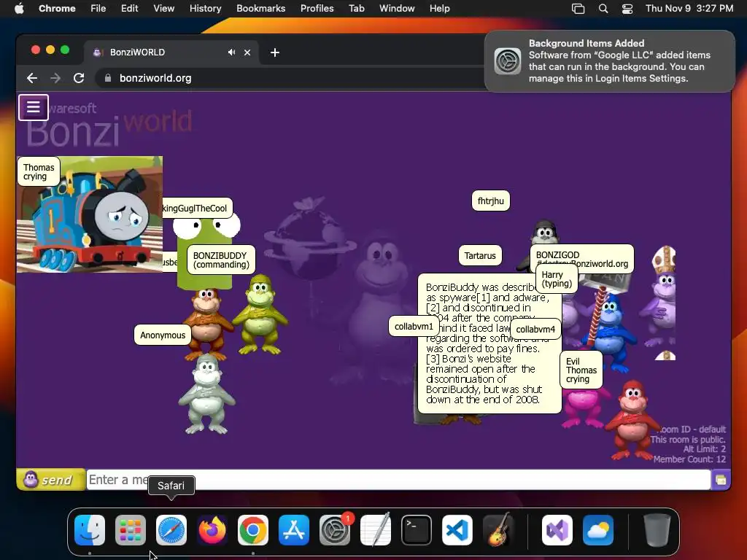Click the blue Bonzi character
Image resolution: width=747 pixels, height=560 pixels.
pyautogui.click(x=610, y=333)
